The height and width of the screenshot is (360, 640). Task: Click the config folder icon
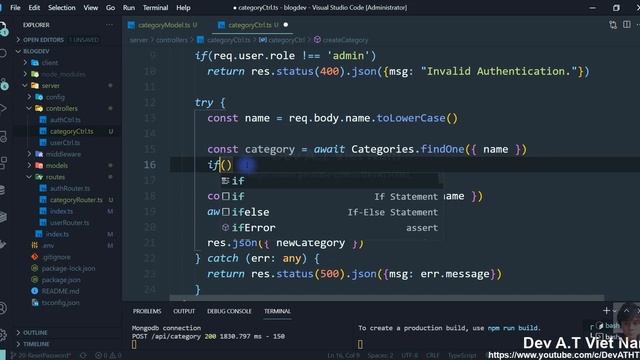point(39,97)
